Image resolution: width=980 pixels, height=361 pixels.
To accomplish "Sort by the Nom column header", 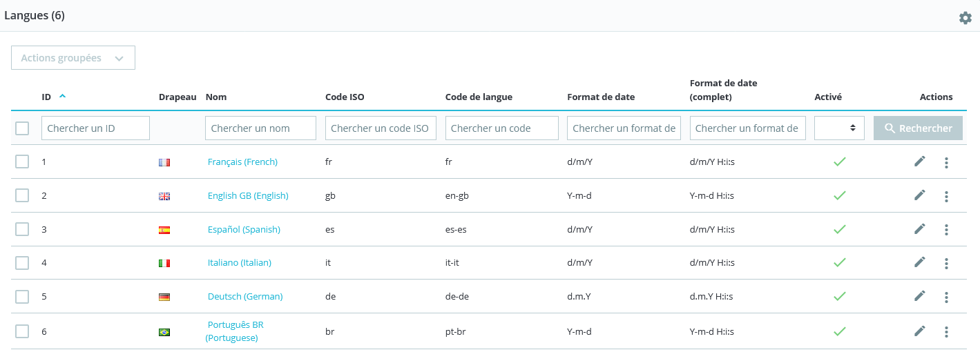I will (216, 97).
